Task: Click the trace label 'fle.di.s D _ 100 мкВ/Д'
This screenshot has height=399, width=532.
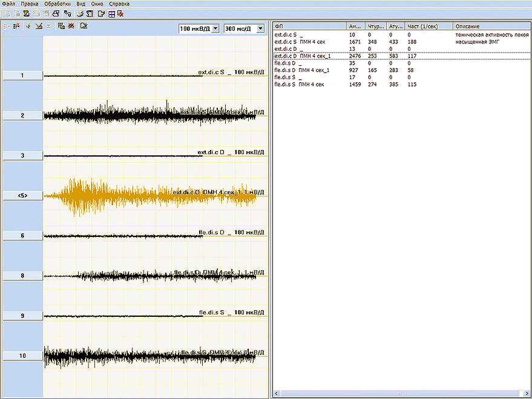Action: (x=231, y=232)
